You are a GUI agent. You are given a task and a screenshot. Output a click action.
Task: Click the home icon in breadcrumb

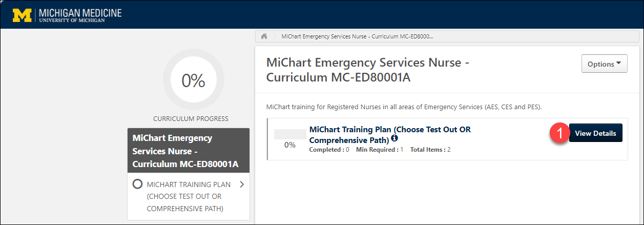point(264,37)
